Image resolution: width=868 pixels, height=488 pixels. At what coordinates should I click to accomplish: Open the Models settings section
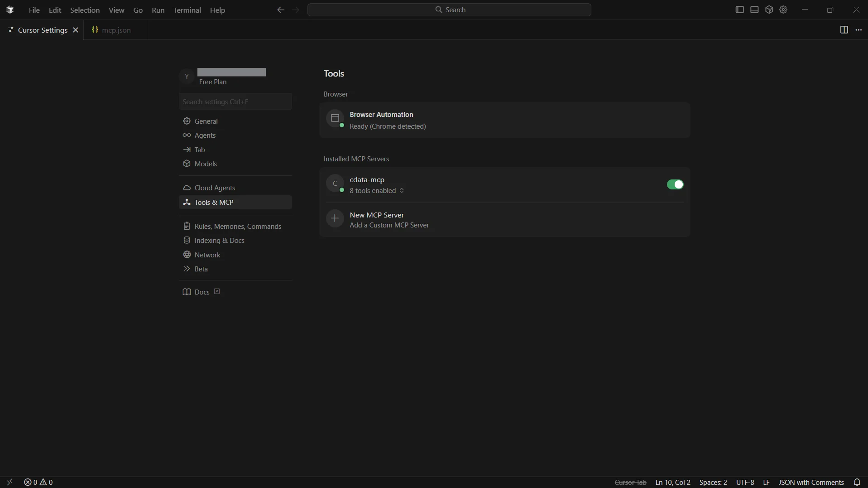tap(206, 164)
